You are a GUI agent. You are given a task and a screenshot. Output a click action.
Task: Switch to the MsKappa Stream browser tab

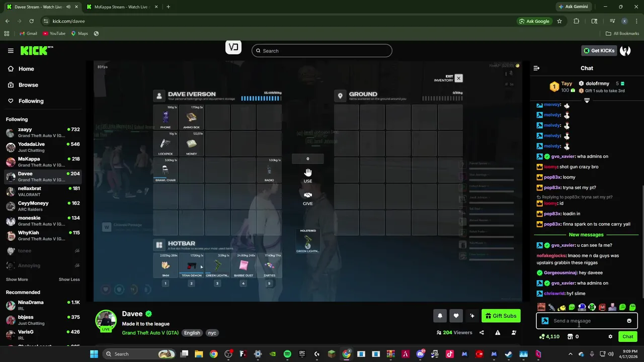(x=121, y=7)
